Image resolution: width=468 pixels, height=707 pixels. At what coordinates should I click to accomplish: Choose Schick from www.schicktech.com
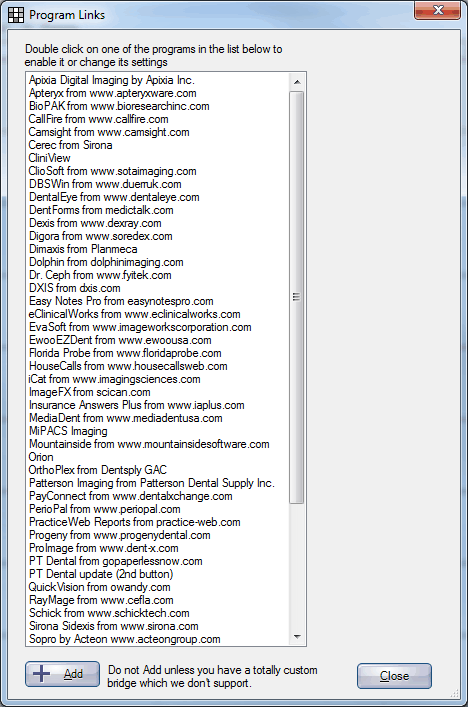click(109, 613)
